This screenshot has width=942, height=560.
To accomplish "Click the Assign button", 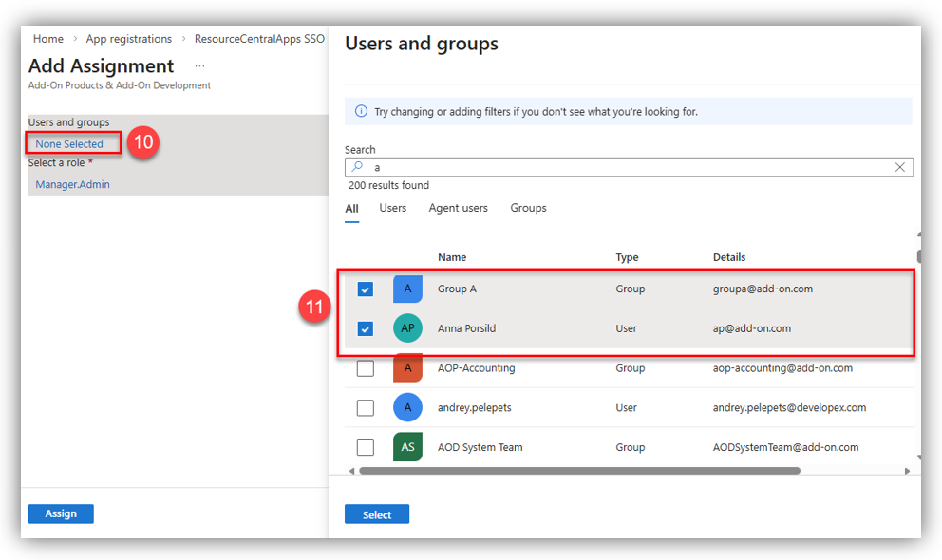I will click(x=61, y=513).
